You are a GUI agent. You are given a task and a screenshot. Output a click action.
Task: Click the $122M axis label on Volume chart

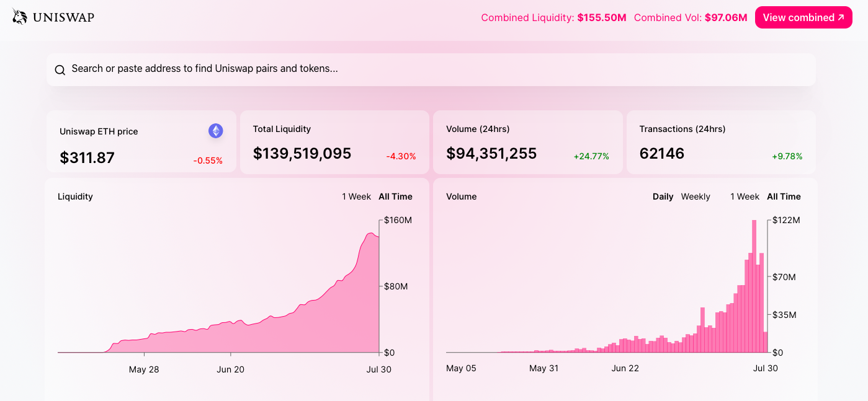tap(786, 220)
